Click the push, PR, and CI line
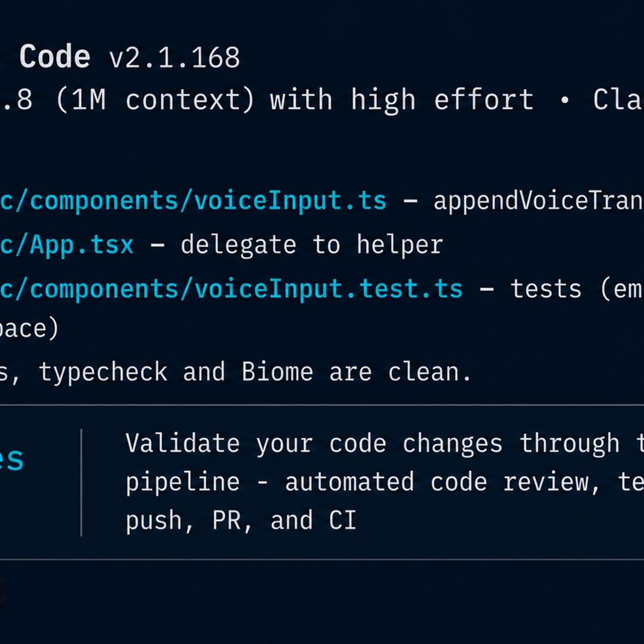The width and height of the screenshot is (644, 644). coord(241,521)
